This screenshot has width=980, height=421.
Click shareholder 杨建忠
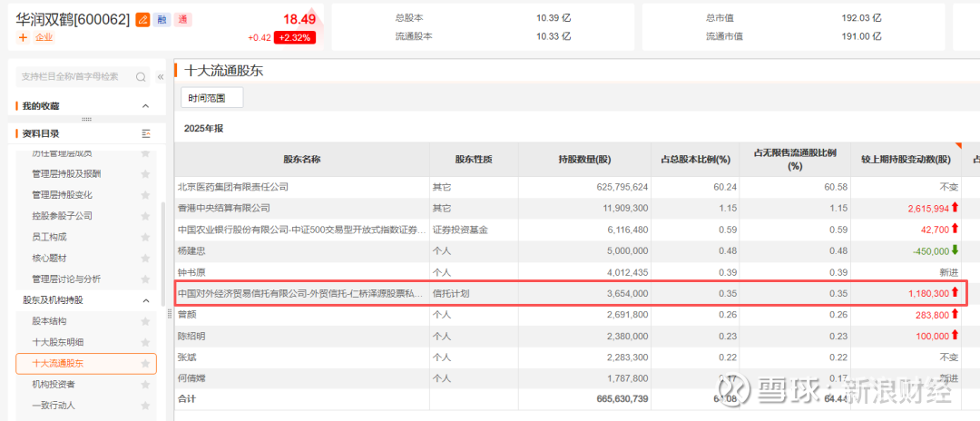[191, 250]
